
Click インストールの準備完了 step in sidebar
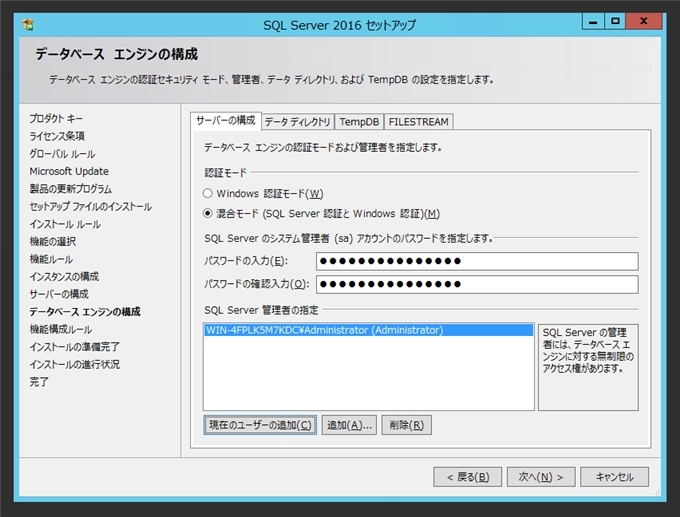pyautogui.click(x=74, y=347)
